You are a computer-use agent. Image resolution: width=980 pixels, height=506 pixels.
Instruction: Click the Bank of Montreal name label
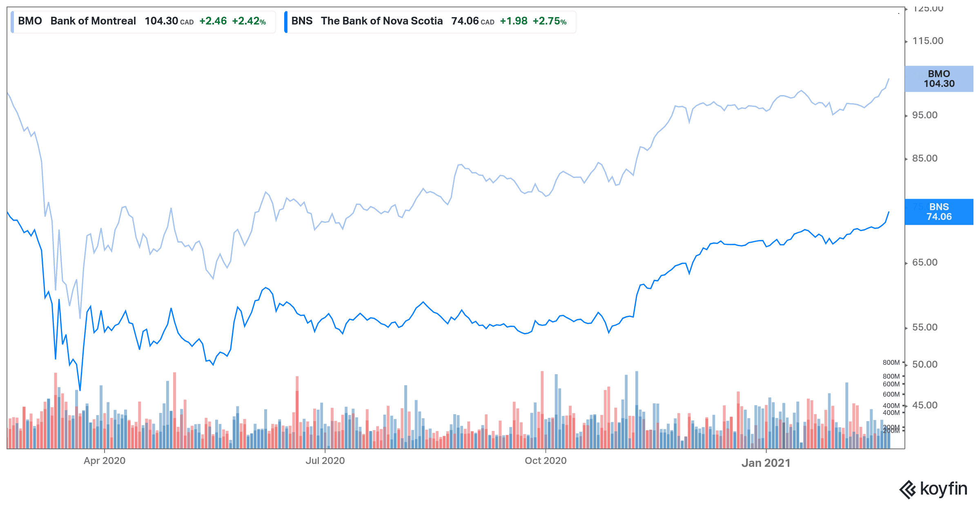pos(93,21)
